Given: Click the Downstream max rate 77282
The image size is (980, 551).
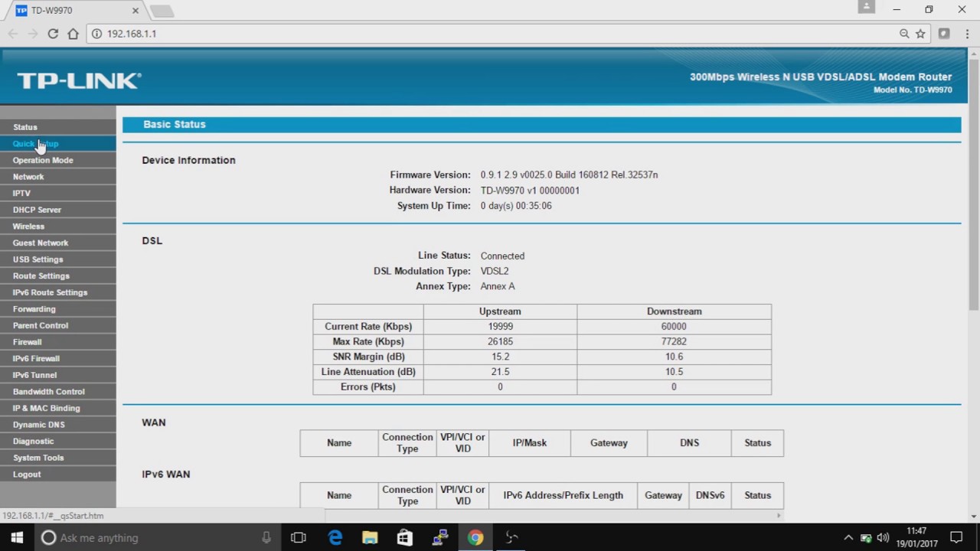Looking at the screenshot, I should coord(674,341).
